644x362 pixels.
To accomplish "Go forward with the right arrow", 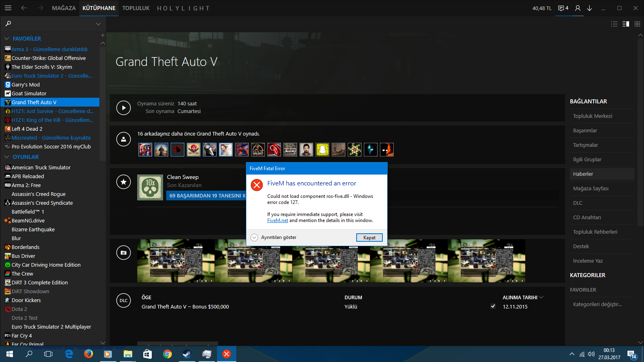I will click(x=40, y=8).
